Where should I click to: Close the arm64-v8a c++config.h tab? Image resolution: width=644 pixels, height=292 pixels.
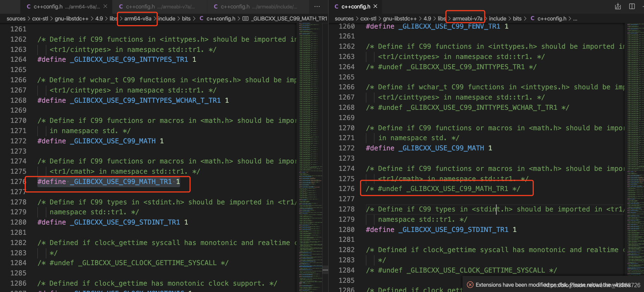click(x=105, y=6)
